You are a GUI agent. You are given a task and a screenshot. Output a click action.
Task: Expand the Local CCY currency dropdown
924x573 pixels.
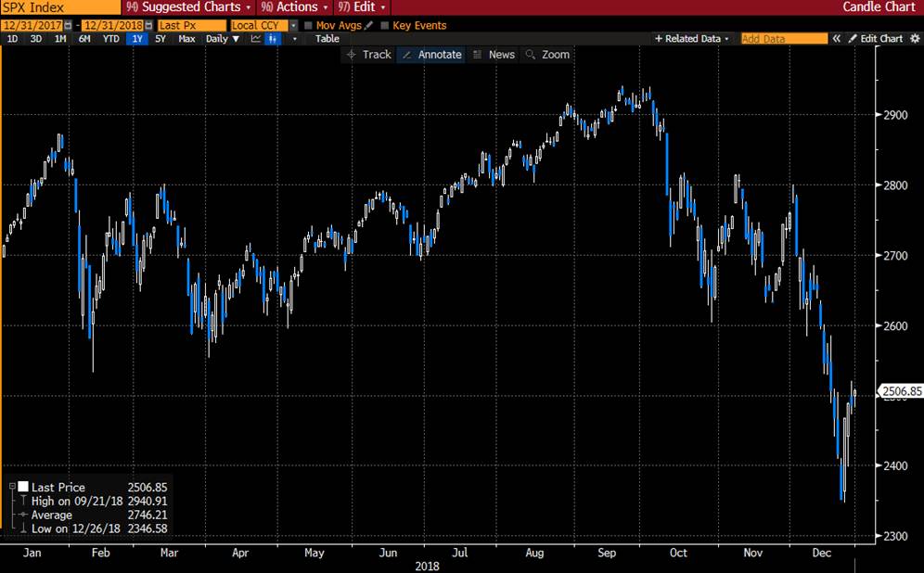(263, 26)
